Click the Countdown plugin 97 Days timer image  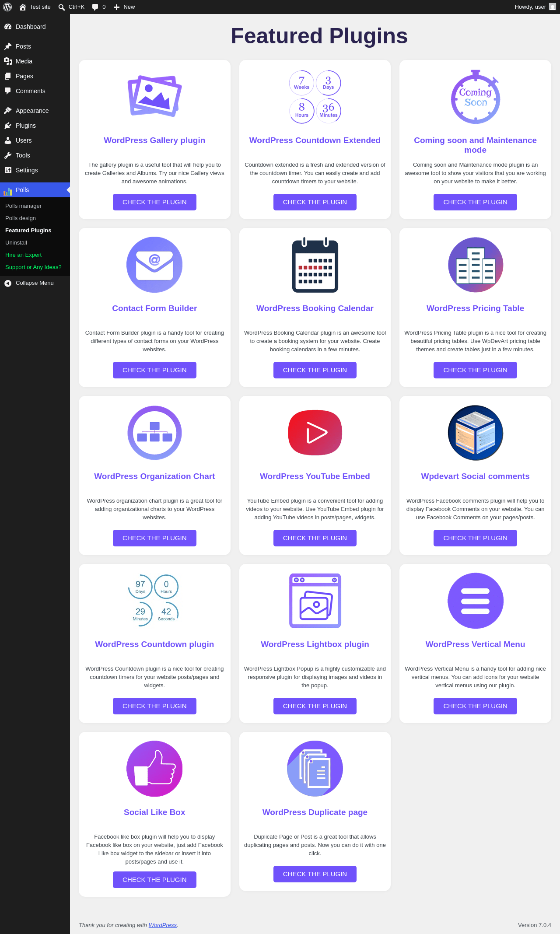coord(154,600)
